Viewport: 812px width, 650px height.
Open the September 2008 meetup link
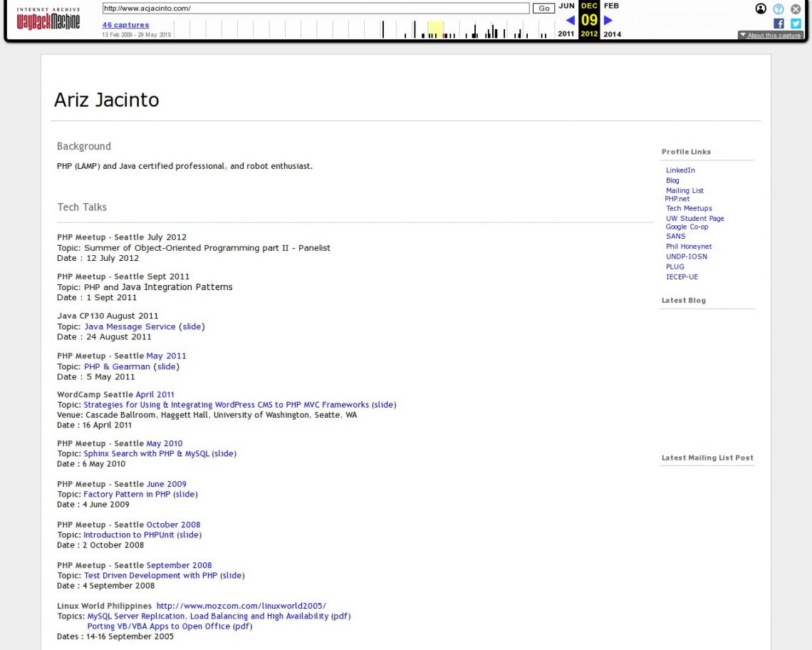[179, 565]
